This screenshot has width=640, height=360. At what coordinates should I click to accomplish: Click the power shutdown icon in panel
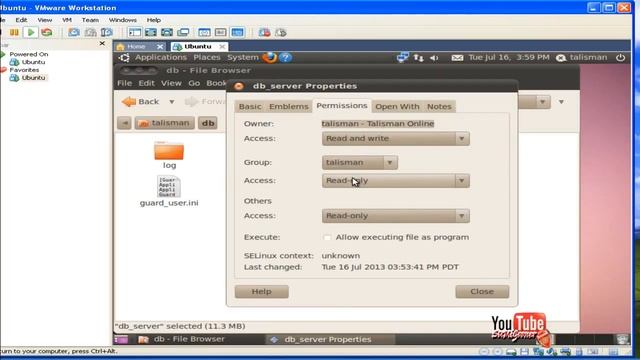coord(620,58)
